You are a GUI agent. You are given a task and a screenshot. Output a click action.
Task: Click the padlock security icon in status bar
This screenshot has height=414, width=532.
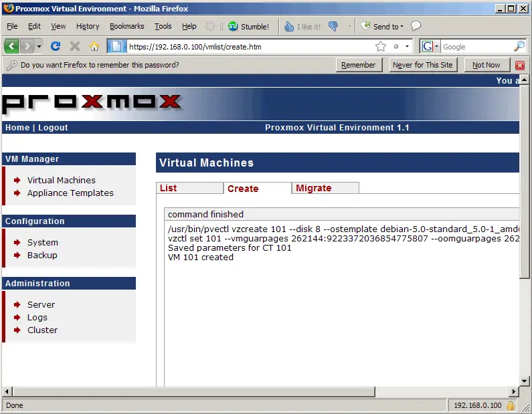coord(510,405)
